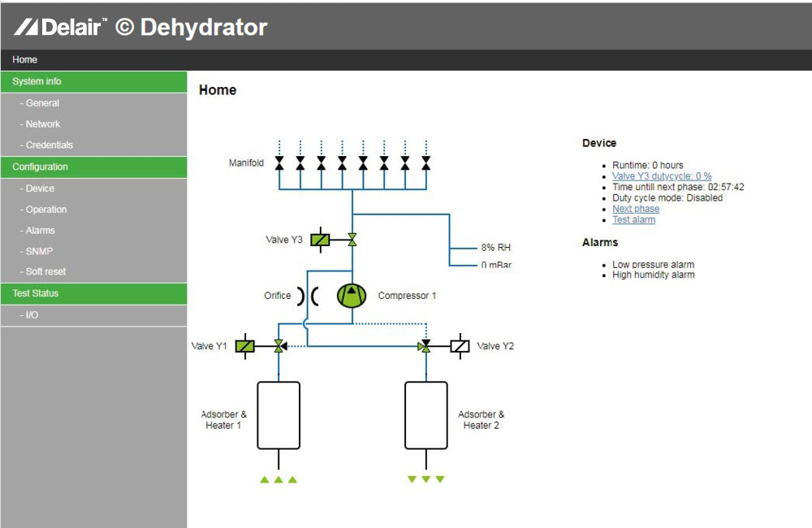This screenshot has width=812, height=528.
Task: Click the Adsorber & Heater 1 vessel
Action: click(279, 416)
